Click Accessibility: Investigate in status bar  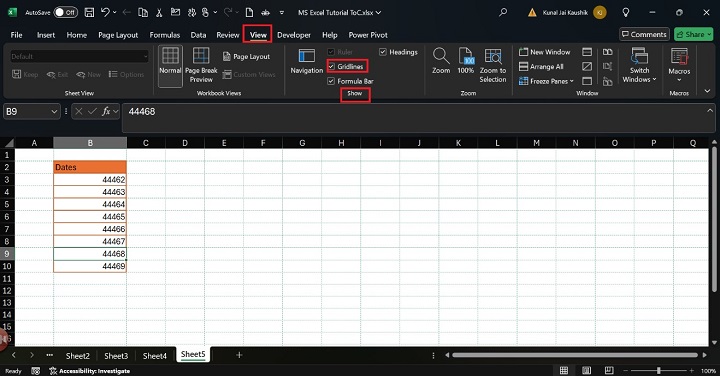(x=90, y=370)
